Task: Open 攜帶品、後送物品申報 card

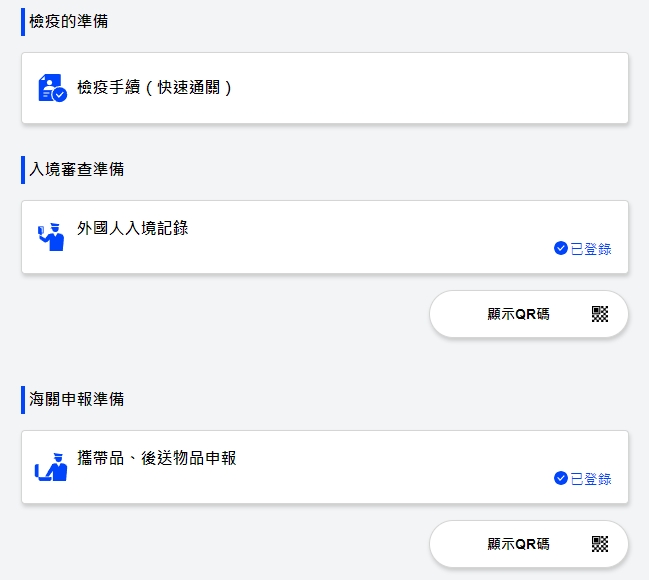Action: click(325, 467)
